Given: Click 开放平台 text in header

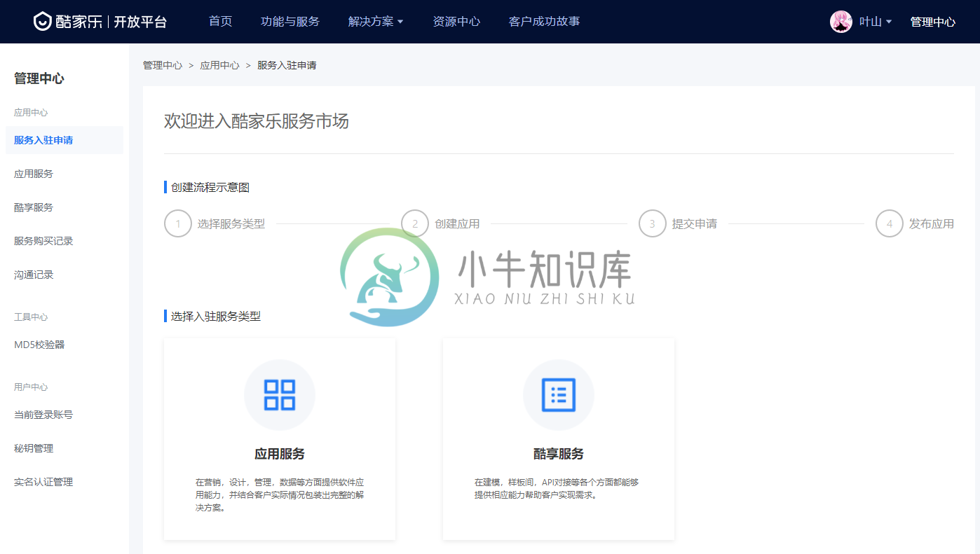Looking at the screenshot, I should pyautogui.click(x=141, y=22).
